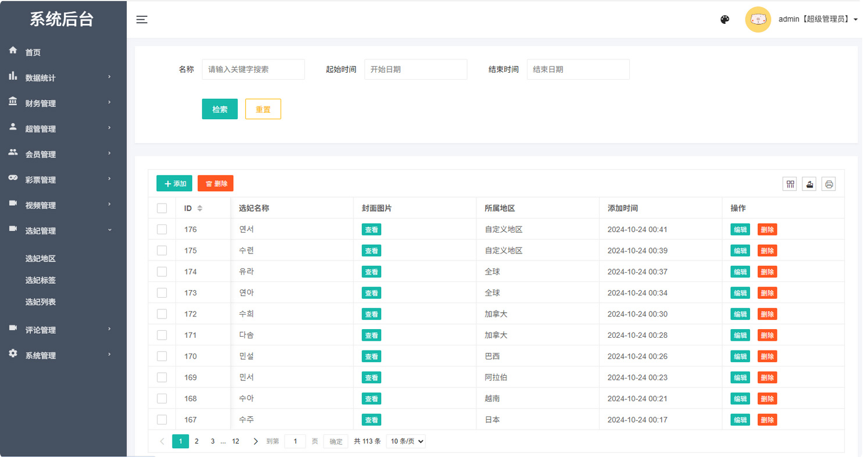Select 首页 in the sidebar

tap(33, 52)
